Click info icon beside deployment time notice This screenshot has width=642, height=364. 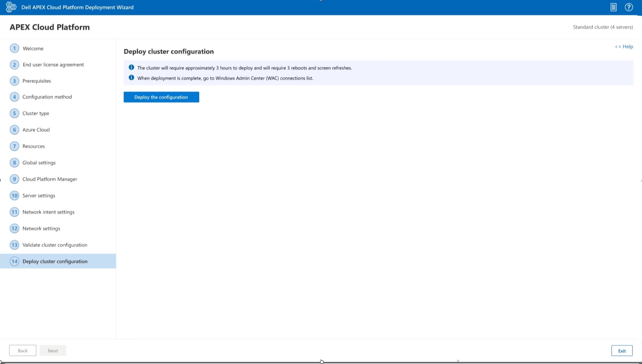pos(131,67)
